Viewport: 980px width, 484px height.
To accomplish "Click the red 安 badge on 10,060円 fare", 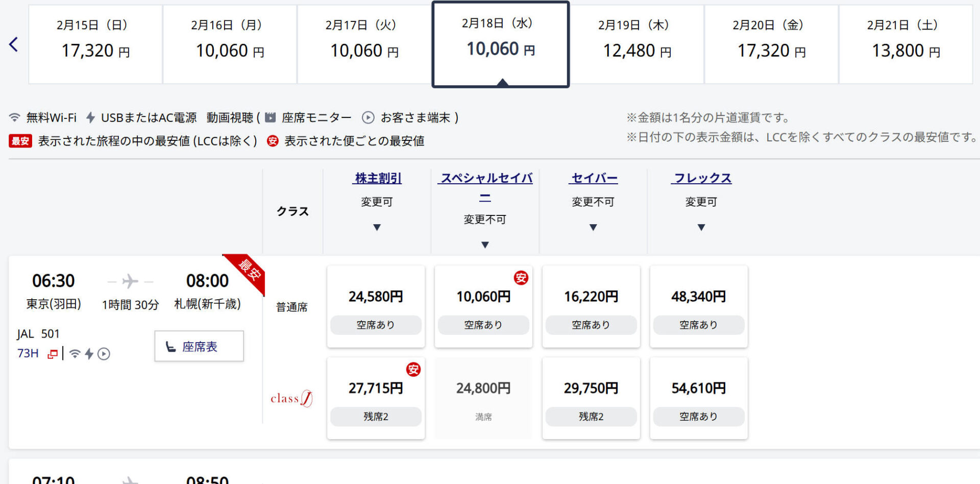I will coord(521,278).
